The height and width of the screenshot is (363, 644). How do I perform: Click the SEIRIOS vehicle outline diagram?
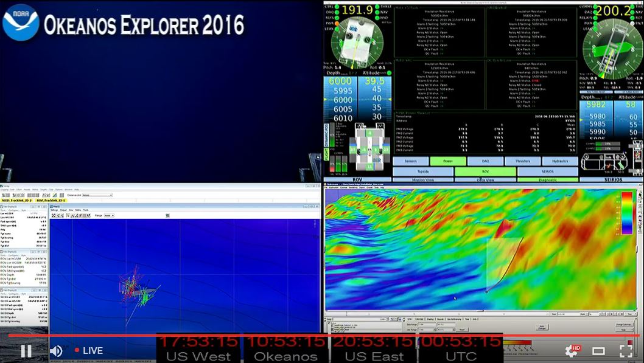(604, 162)
